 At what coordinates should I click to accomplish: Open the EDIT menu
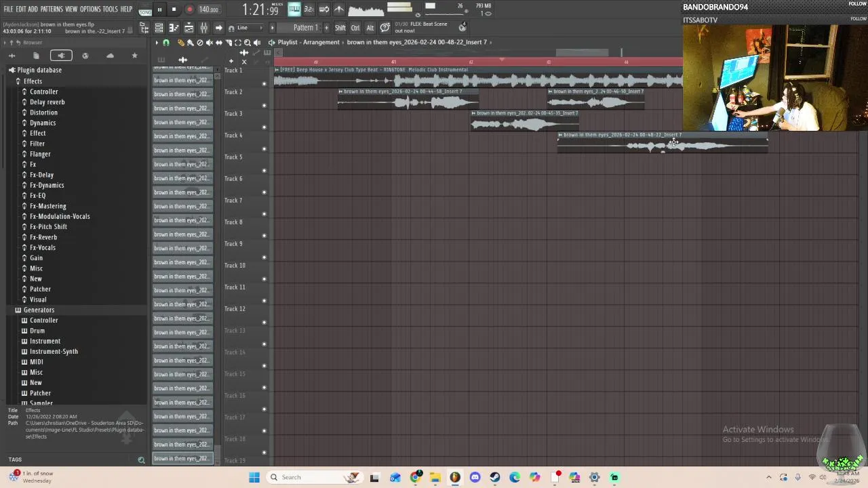[x=21, y=9]
